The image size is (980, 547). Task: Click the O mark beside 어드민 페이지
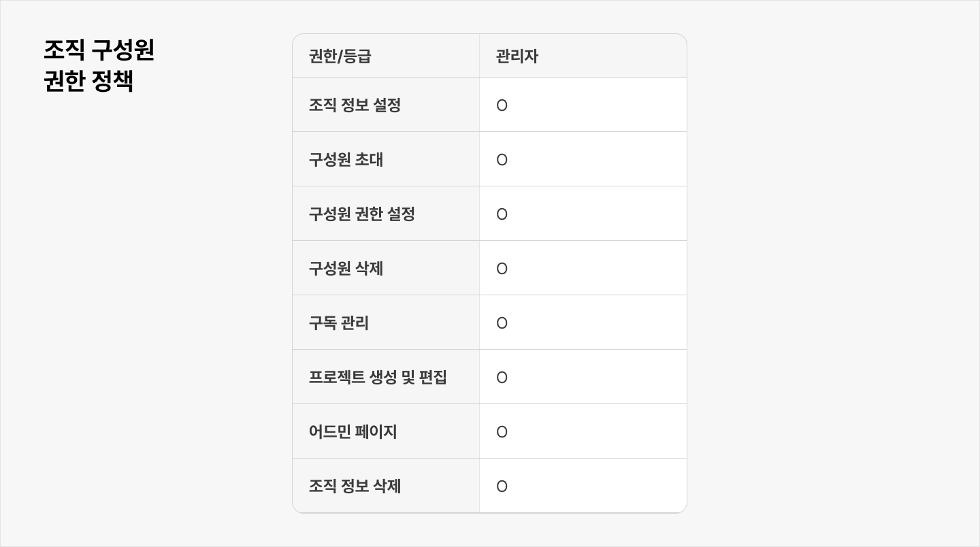pos(502,432)
